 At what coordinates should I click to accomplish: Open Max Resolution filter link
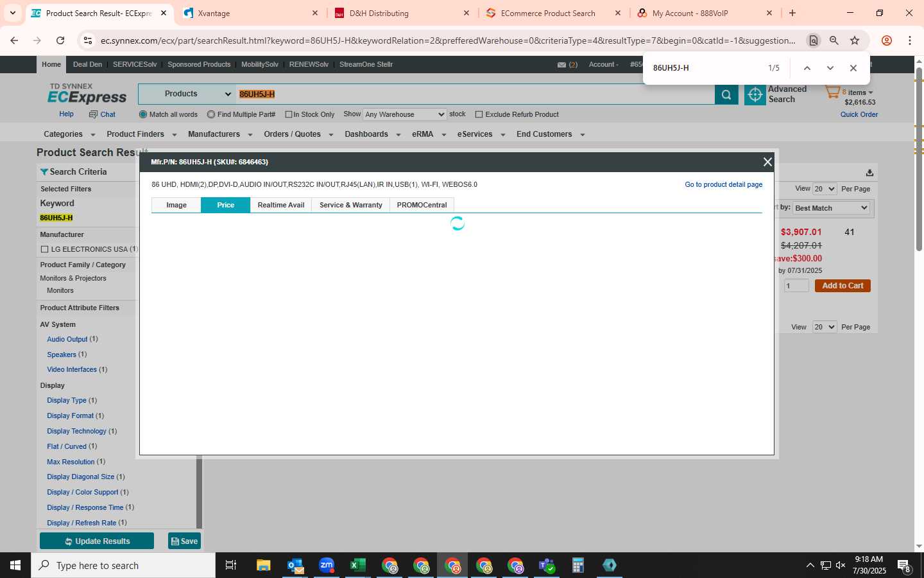(x=71, y=462)
